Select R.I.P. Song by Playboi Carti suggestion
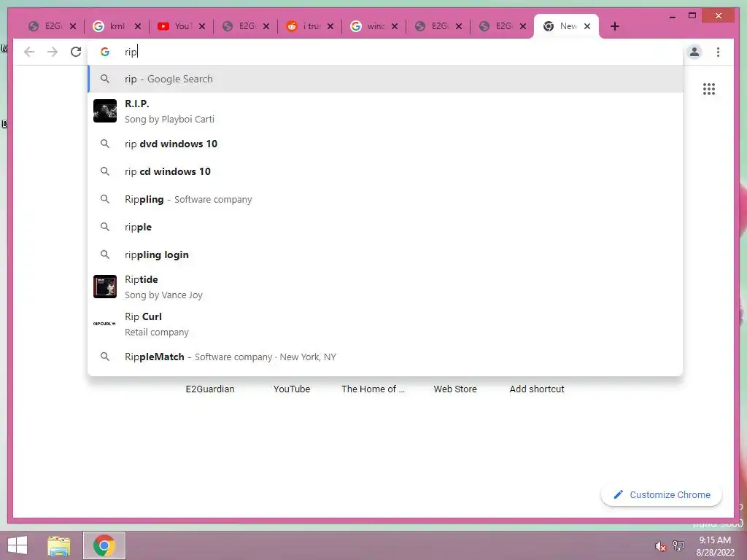Viewport: 747px width, 560px height. pyautogui.click(x=385, y=111)
